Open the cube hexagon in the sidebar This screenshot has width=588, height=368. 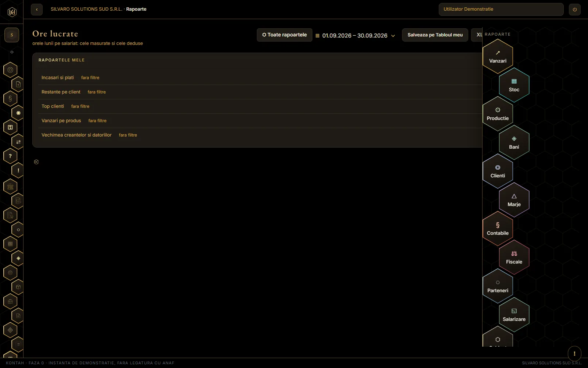[18, 287]
